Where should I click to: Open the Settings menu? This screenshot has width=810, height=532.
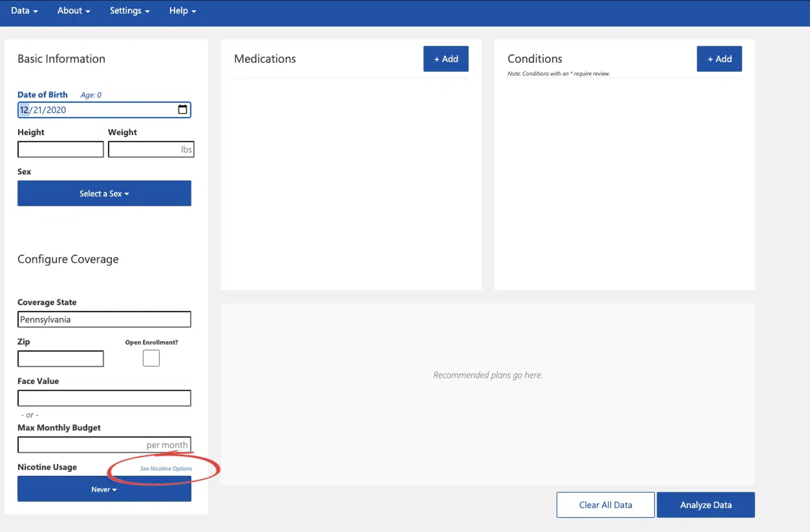pyautogui.click(x=129, y=11)
